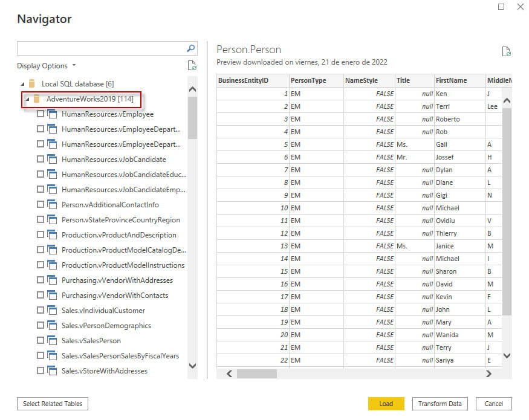Select Production.vProductAndDescription in the tree

[x=118, y=235]
